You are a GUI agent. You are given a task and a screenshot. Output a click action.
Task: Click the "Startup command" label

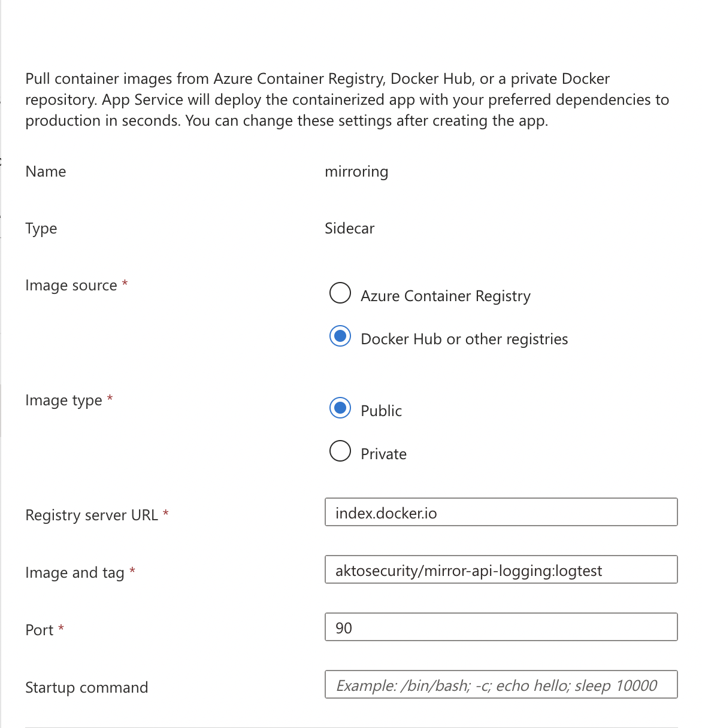pos(86,688)
